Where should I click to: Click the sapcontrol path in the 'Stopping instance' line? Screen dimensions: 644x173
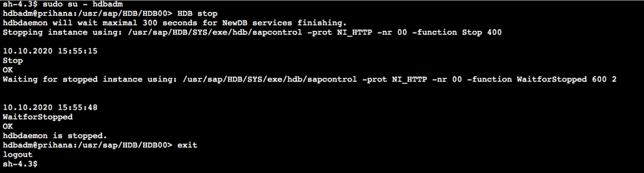pyautogui.click(x=215, y=32)
